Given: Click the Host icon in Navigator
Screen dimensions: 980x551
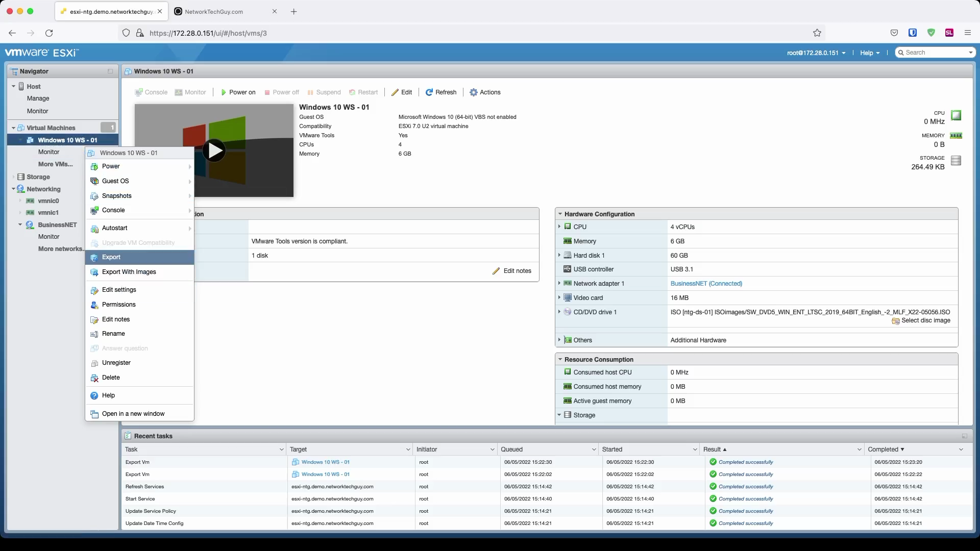Looking at the screenshot, I should point(21,87).
